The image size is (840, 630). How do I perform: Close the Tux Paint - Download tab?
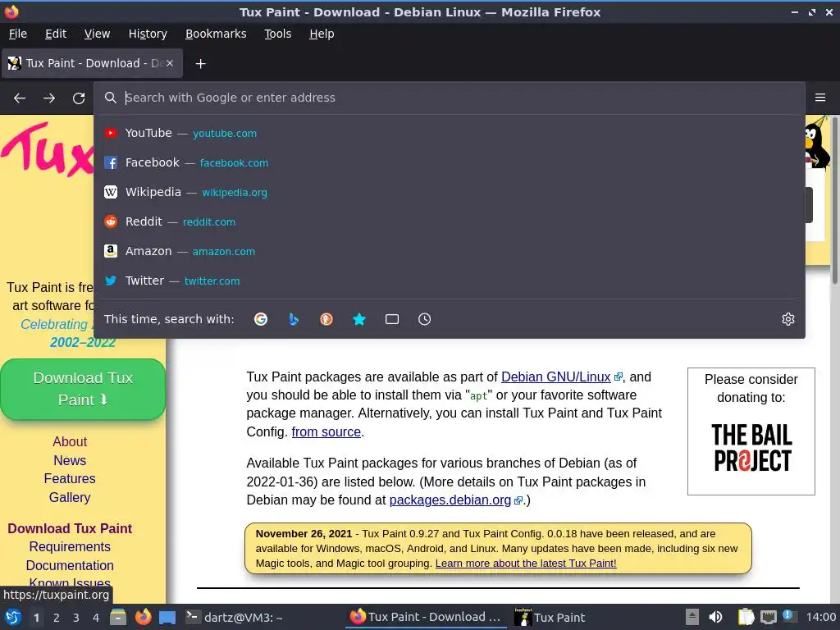(x=169, y=63)
